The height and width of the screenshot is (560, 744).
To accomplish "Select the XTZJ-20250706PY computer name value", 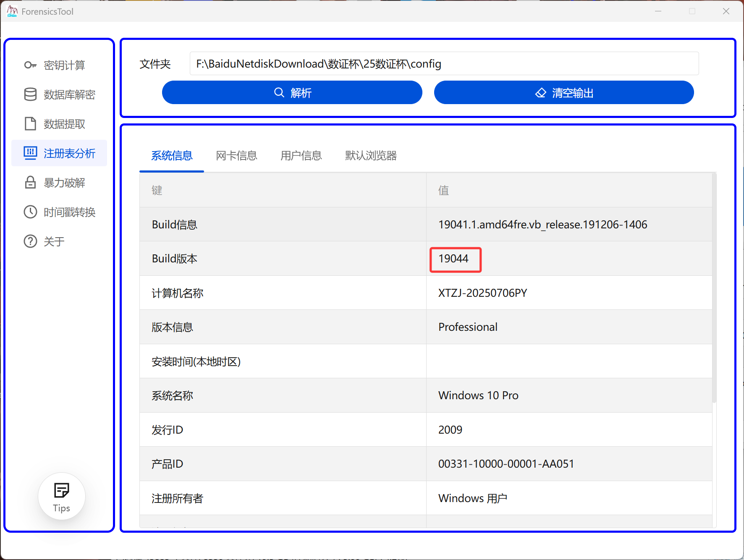I will [483, 293].
